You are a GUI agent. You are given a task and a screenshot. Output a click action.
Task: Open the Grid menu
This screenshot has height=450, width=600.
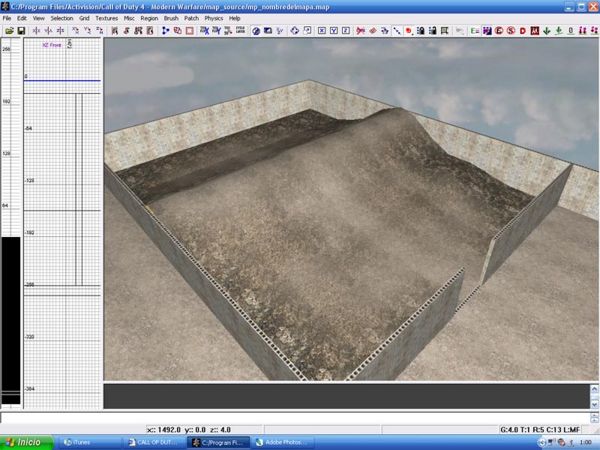(x=84, y=18)
